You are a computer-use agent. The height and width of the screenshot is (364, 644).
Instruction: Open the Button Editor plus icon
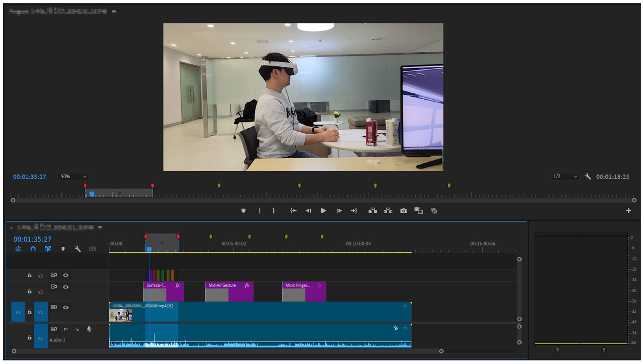tap(628, 211)
